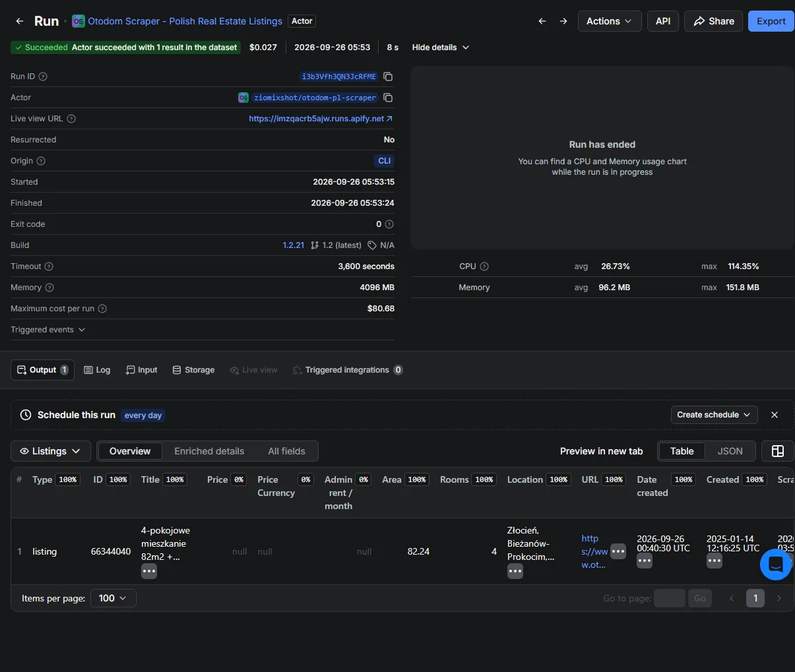
Task: Go to next run arrow
Action: coord(563,21)
